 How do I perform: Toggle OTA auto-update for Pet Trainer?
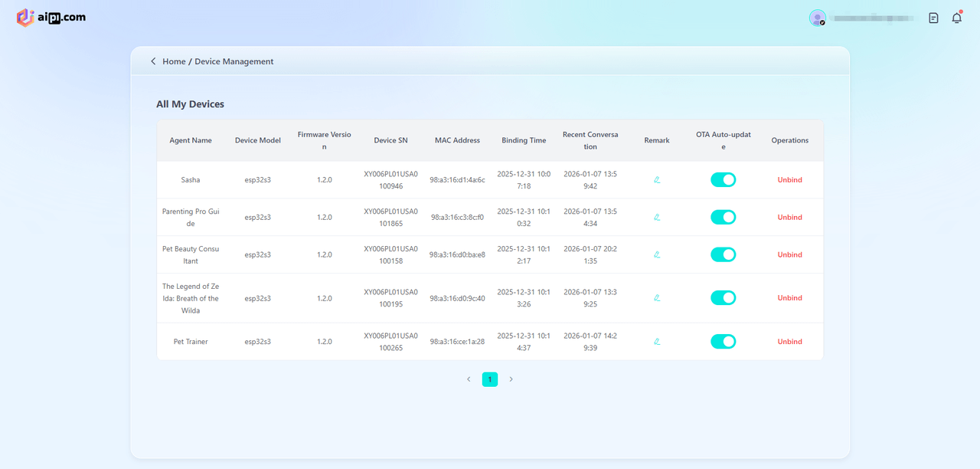(723, 342)
